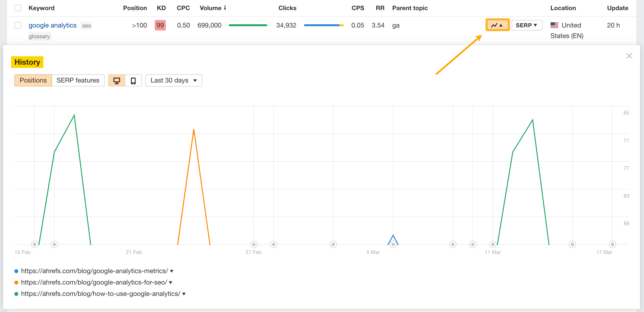The width and height of the screenshot is (644, 312).
Task: Expand the google-analytics-metrics URL menu
Action: pyautogui.click(x=171, y=271)
